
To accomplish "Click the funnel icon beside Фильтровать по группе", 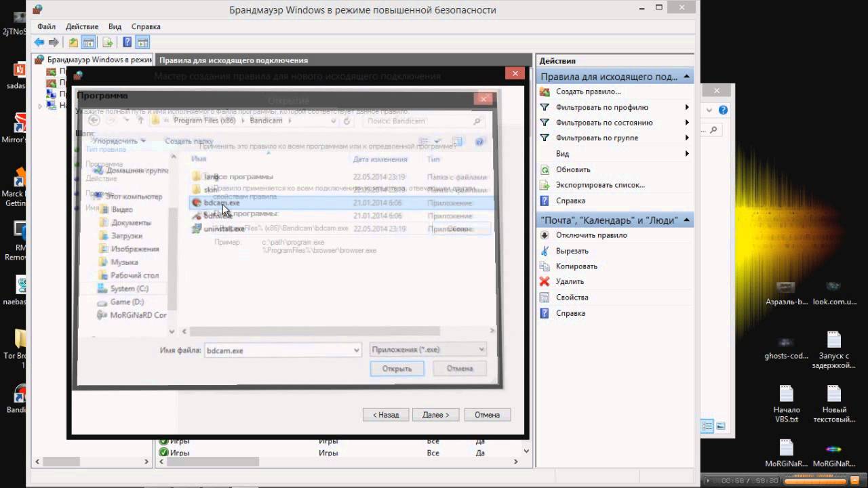I will (x=544, y=138).
